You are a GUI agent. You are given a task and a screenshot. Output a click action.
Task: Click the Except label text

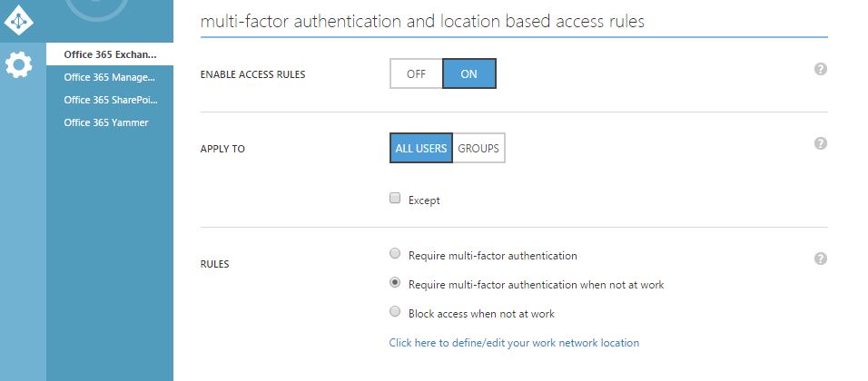[x=424, y=200]
